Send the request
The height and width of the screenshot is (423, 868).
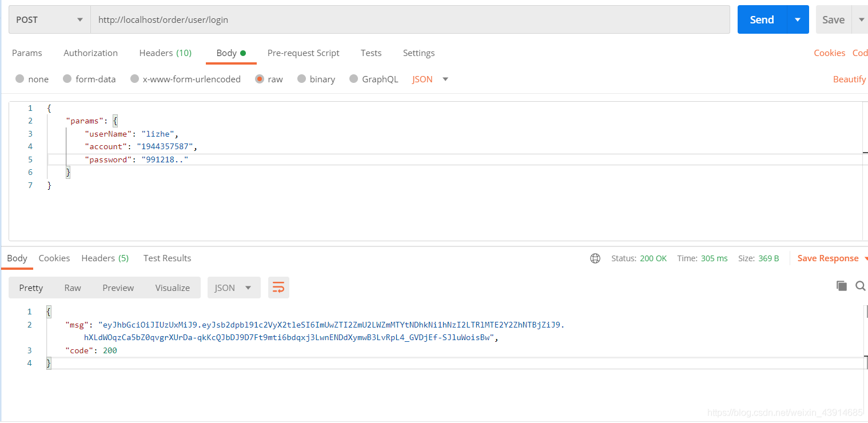(x=762, y=19)
